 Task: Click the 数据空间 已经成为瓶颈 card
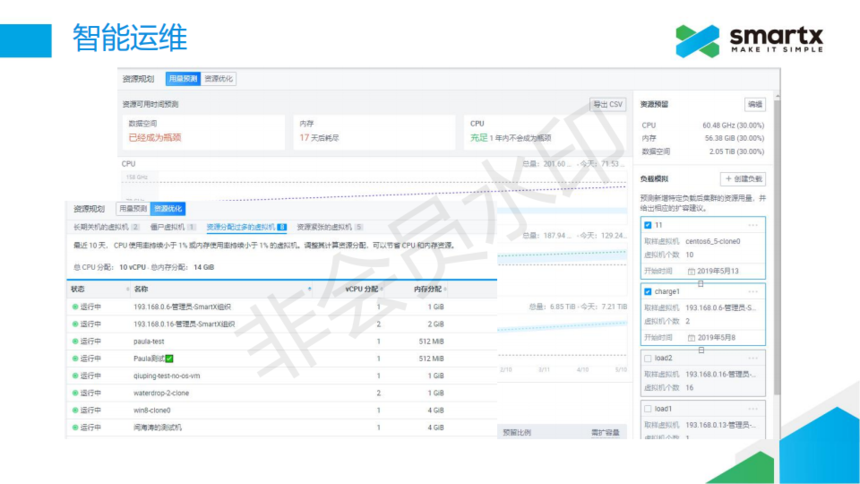[x=203, y=132]
